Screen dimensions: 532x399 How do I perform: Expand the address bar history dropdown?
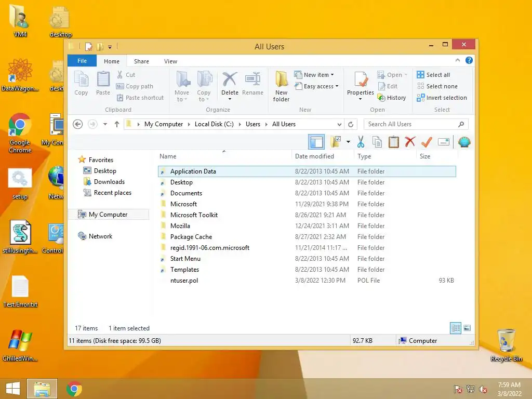339,124
